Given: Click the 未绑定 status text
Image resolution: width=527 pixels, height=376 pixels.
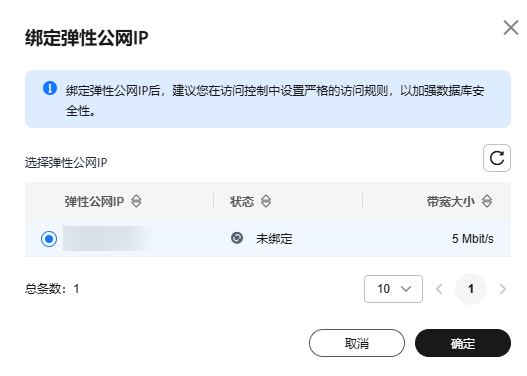Looking at the screenshot, I should point(274,239).
